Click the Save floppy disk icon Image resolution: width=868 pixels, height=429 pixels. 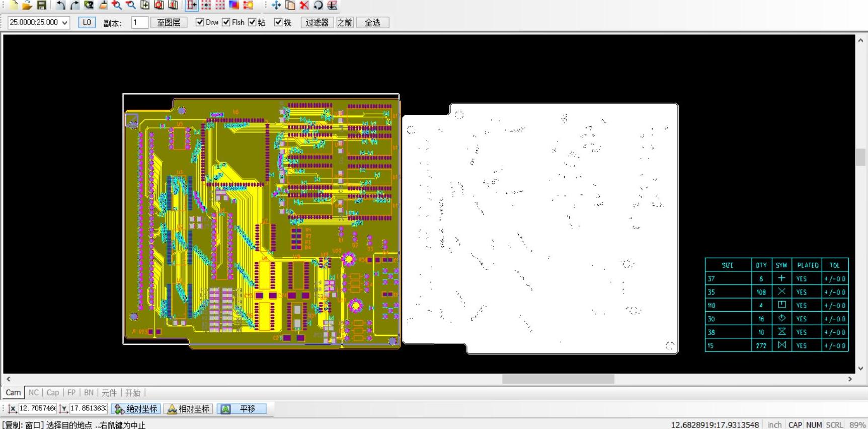(x=41, y=5)
